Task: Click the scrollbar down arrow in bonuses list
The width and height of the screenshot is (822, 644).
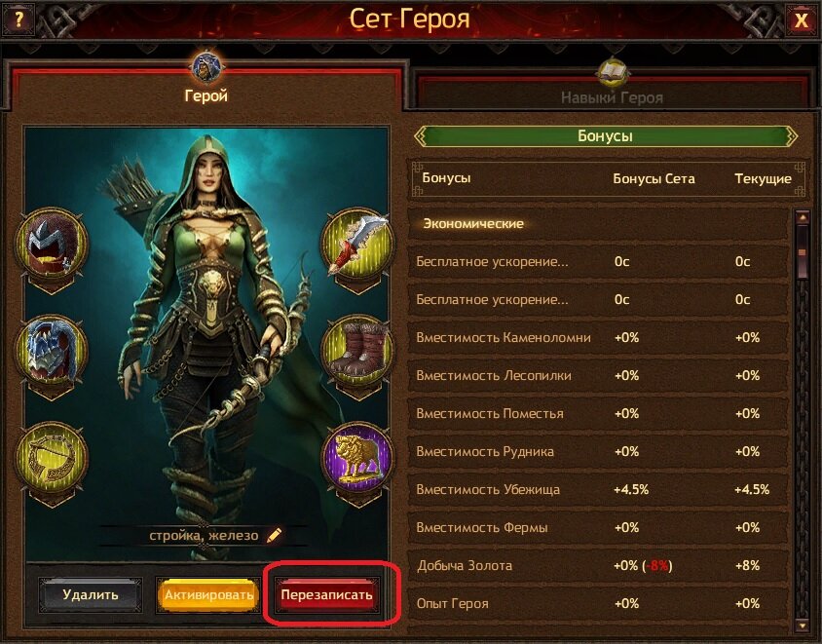Action: pos(803,625)
